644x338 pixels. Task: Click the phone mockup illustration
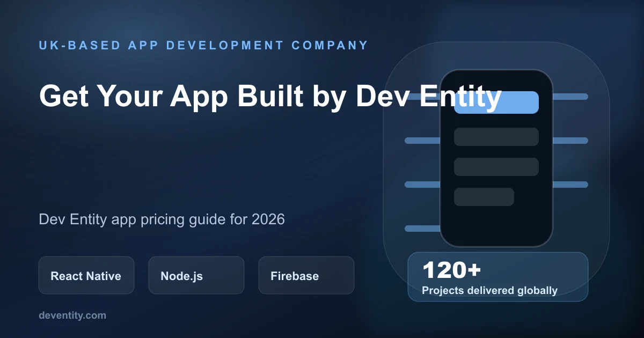[496, 158]
